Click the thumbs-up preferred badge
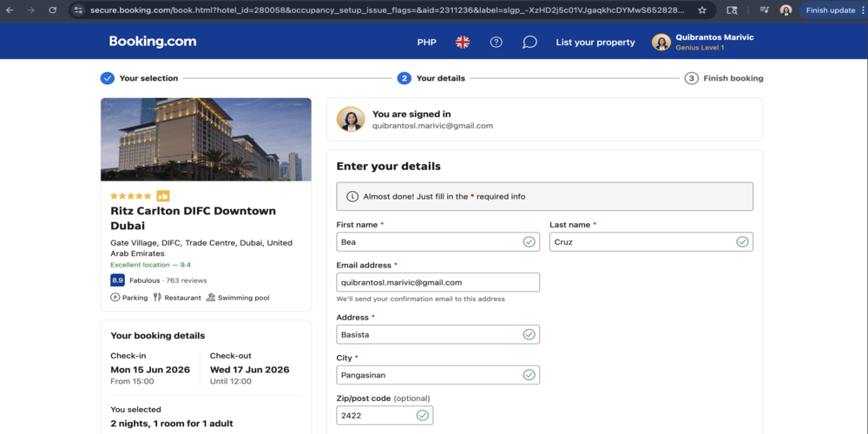This screenshot has width=868, height=434. point(163,196)
